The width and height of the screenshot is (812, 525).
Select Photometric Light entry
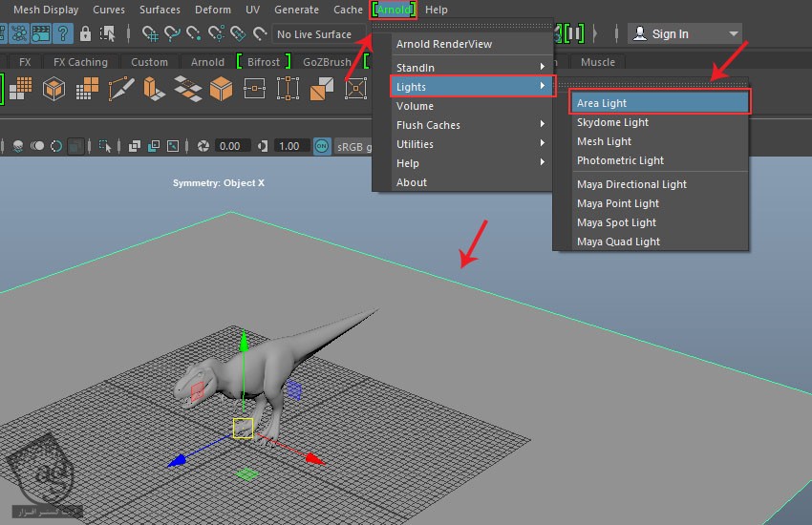(620, 160)
